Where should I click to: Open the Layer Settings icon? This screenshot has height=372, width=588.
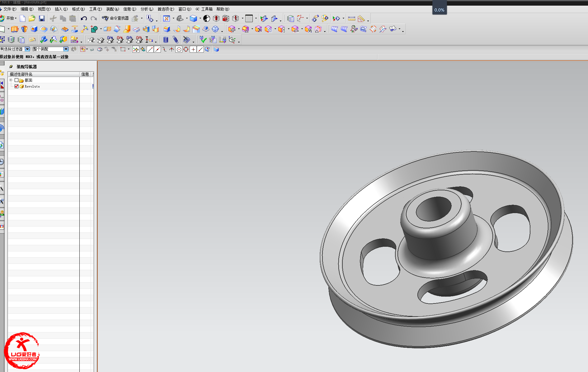point(290,19)
